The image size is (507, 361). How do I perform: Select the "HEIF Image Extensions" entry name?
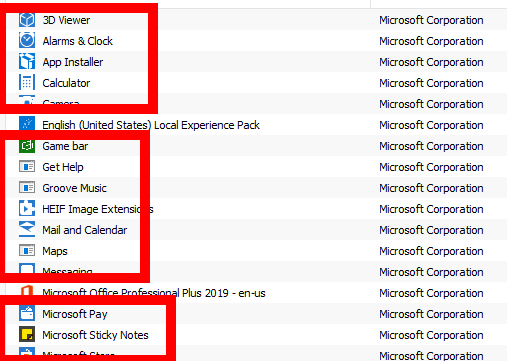(98, 209)
